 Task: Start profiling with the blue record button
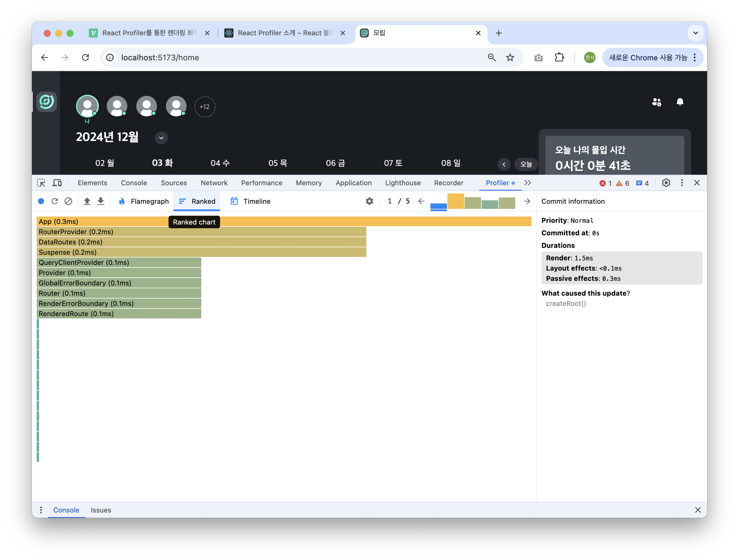(41, 201)
